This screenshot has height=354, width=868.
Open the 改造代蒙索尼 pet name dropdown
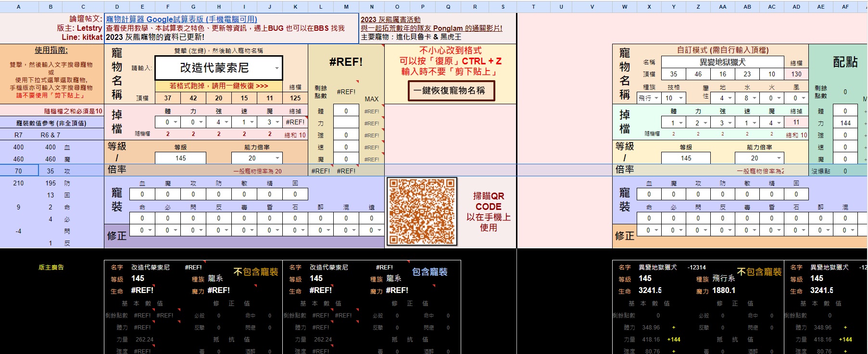[277, 68]
